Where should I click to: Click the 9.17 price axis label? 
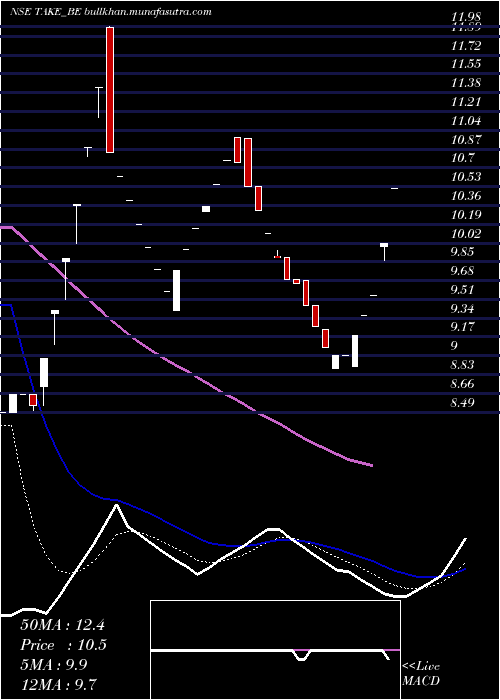(463, 327)
